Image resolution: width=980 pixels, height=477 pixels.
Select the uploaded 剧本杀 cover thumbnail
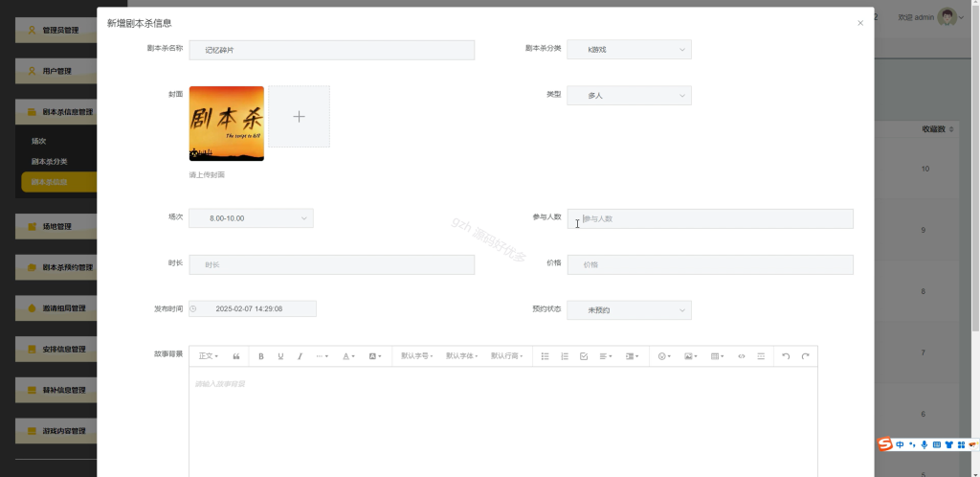click(x=226, y=124)
